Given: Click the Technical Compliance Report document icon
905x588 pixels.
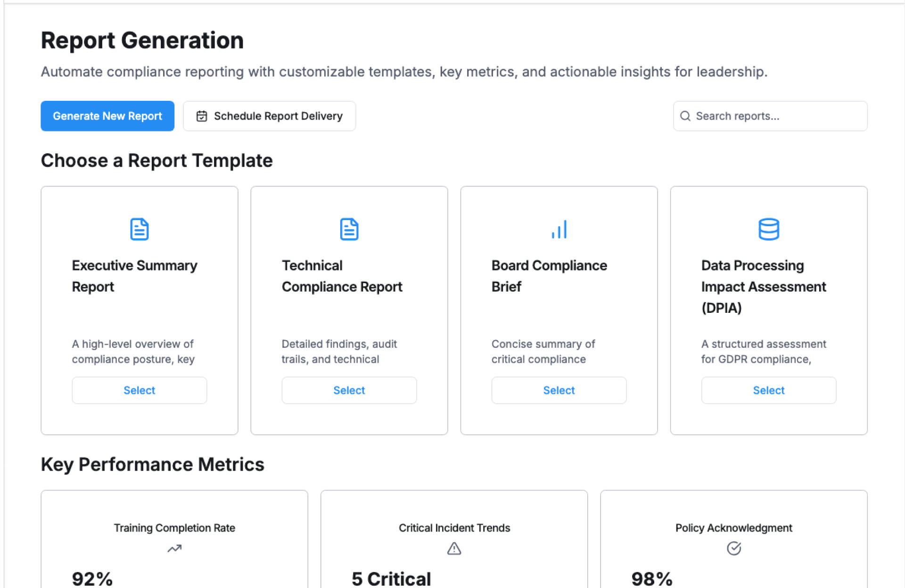Looking at the screenshot, I should pyautogui.click(x=349, y=229).
